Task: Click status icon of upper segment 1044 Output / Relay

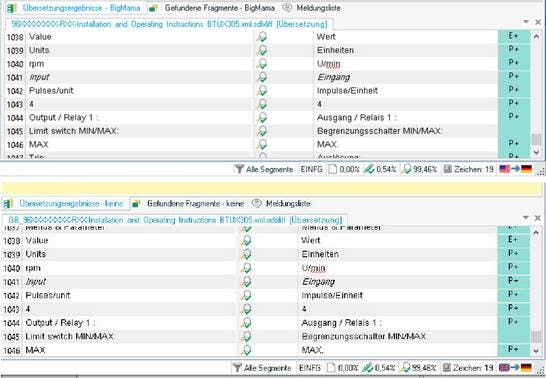Action: pyautogui.click(x=262, y=118)
